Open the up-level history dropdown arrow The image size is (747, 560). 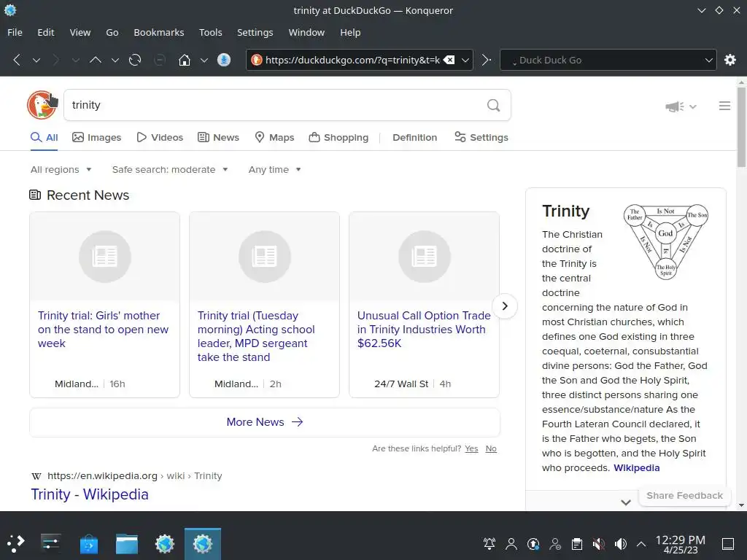coord(115,61)
